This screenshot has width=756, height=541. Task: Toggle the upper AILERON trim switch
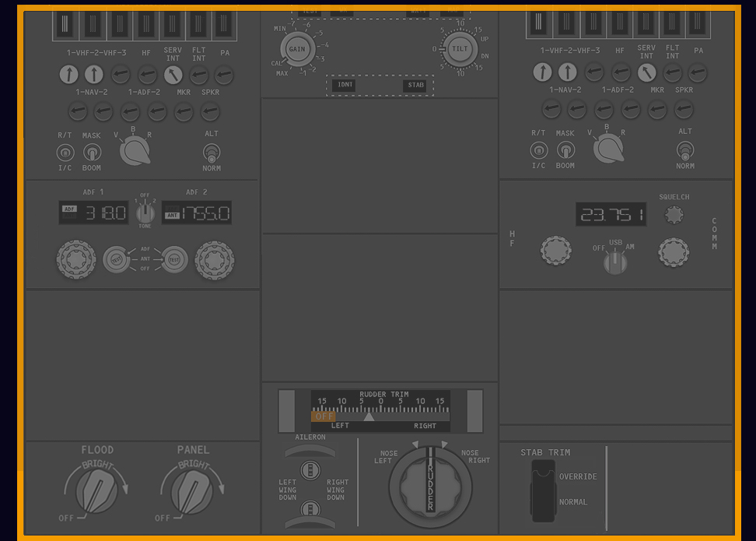tap(310, 469)
